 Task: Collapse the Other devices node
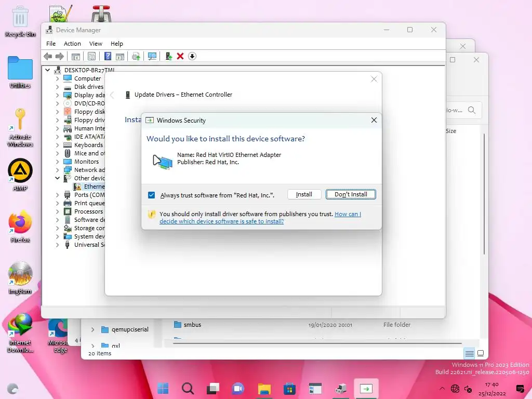click(x=57, y=178)
